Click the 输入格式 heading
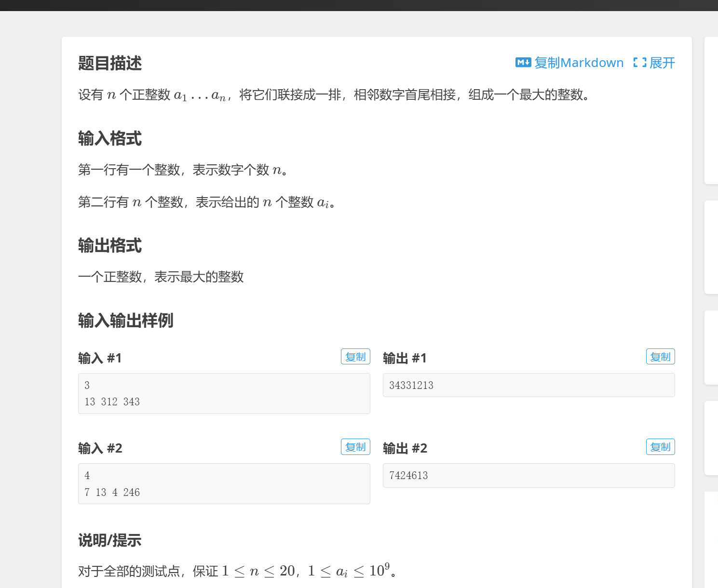The width and height of the screenshot is (718, 588). [110, 139]
